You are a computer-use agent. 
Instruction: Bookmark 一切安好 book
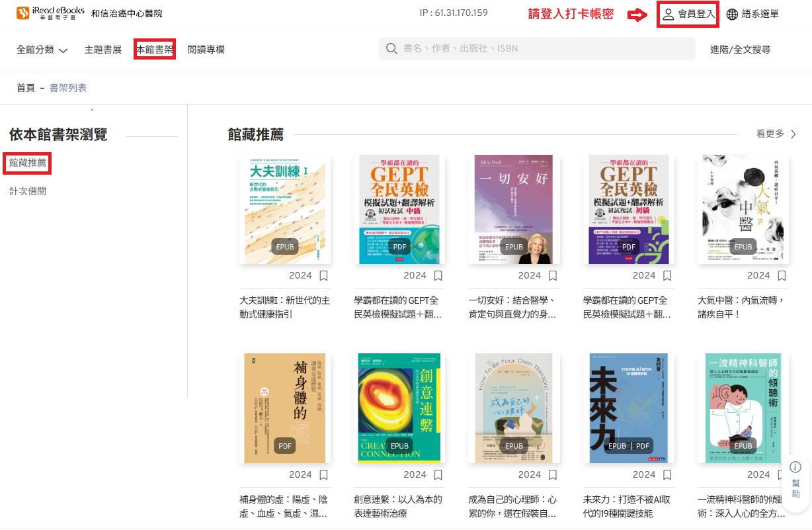553,275
